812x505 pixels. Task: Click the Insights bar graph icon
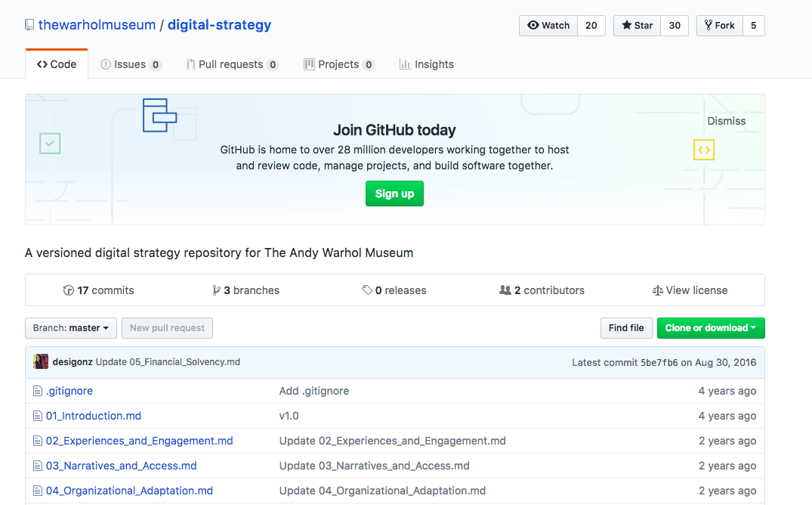[x=405, y=64]
